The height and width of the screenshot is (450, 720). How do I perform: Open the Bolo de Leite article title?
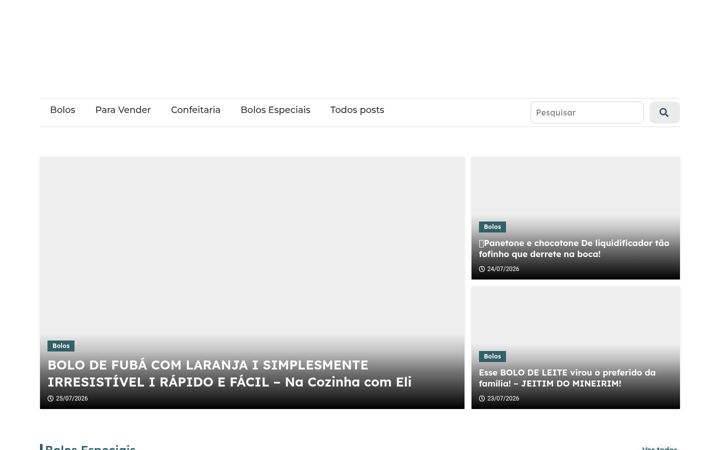567,378
